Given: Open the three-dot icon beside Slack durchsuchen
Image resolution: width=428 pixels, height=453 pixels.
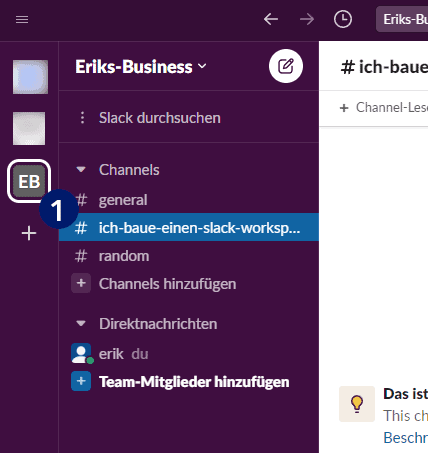Looking at the screenshot, I should [82, 118].
